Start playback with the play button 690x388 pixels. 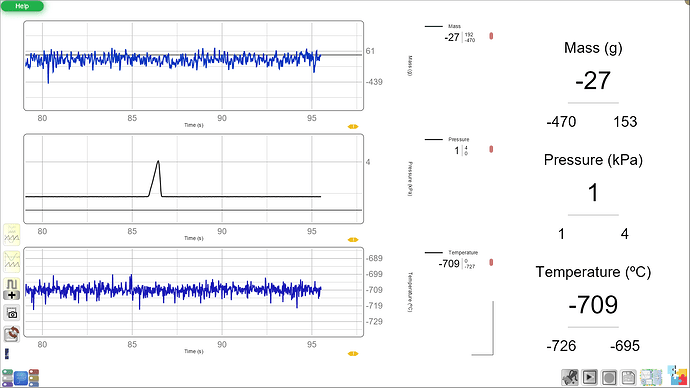pyautogui.click(x=589, y=377)
